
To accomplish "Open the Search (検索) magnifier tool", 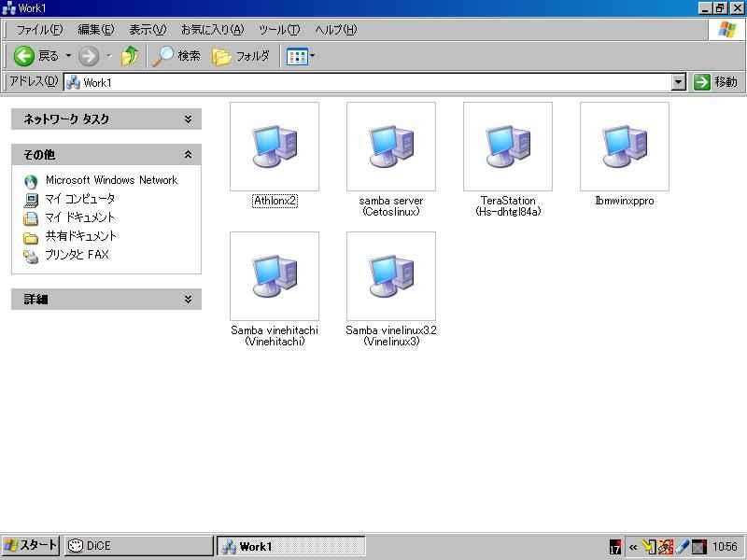I will 176,56.
